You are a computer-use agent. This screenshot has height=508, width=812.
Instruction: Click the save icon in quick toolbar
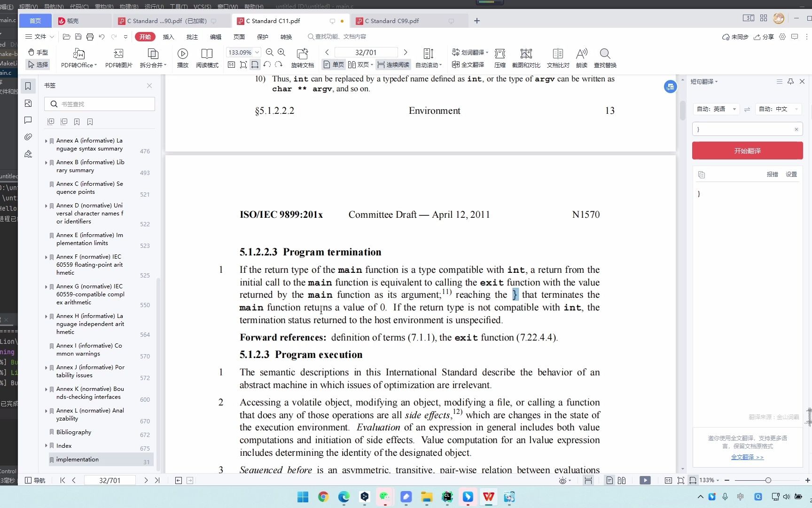78,37
